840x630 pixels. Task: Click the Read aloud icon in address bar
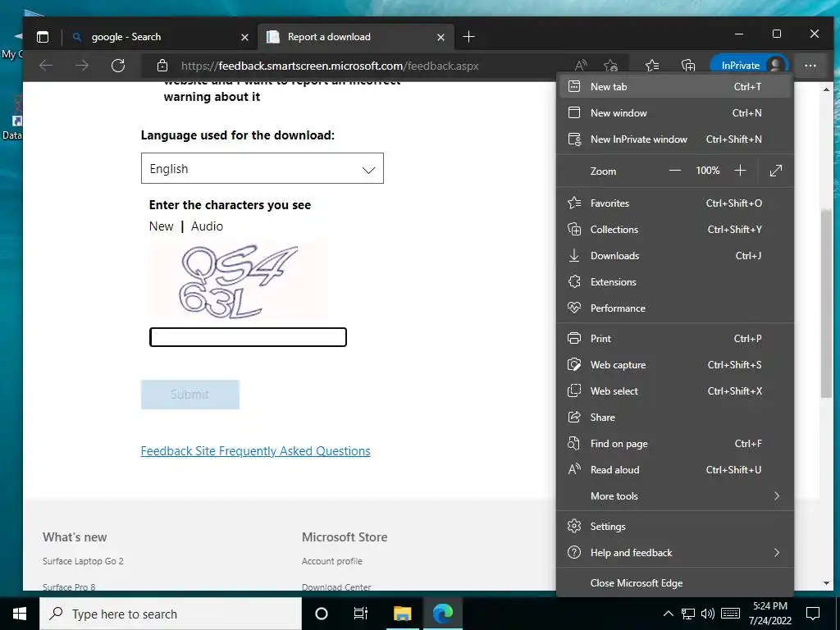(581, 66)
